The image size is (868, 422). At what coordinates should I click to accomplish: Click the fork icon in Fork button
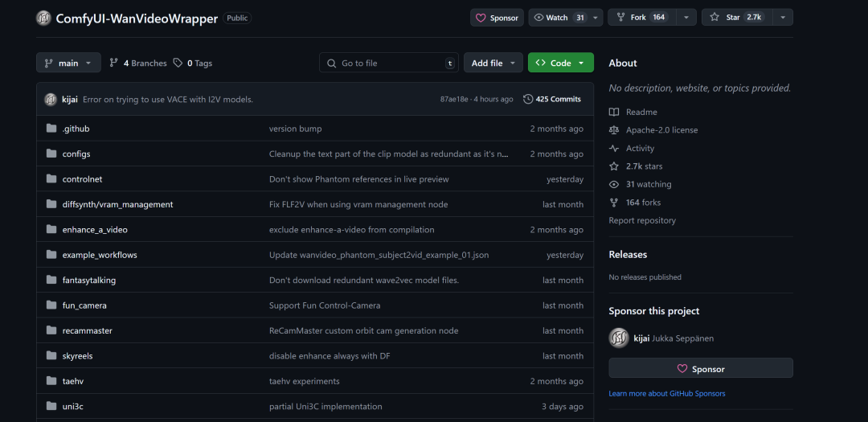pos(620,18)
